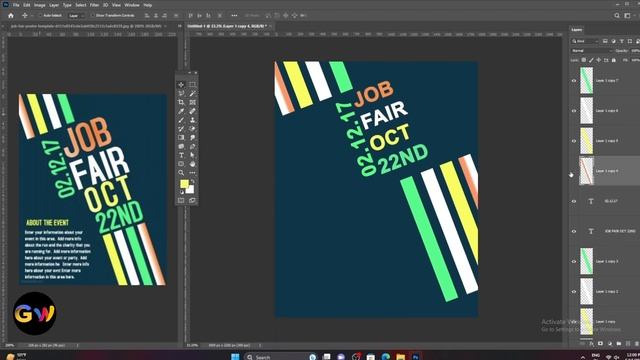The height and width of the screenshot is (360, 640).
Task: Select the Frame tool
Action: [x=192, y=102]
